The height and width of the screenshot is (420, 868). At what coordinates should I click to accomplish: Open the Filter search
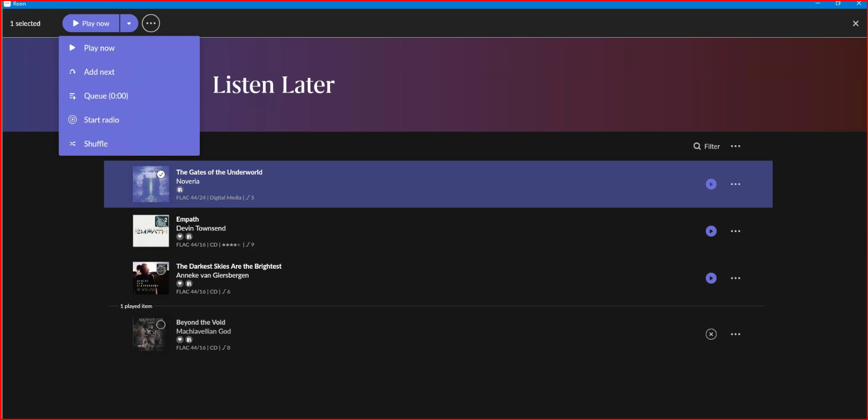707,146
